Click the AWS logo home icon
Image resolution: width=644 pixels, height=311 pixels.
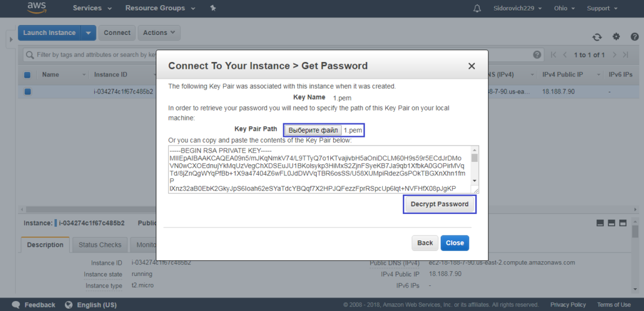pos(36,8)
